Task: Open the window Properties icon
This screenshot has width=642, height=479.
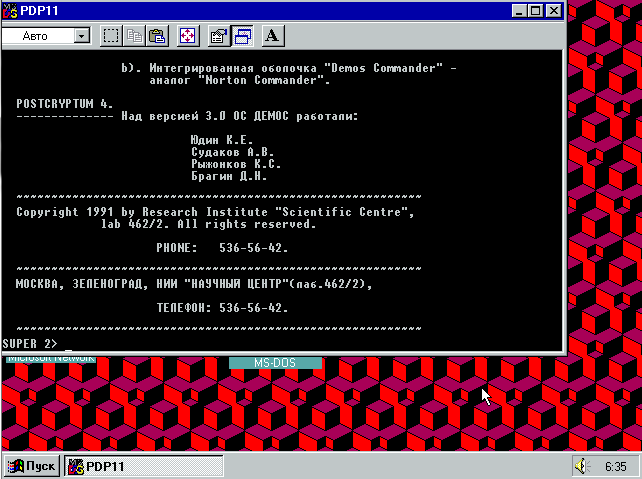Action: click(x=219, y=36)
